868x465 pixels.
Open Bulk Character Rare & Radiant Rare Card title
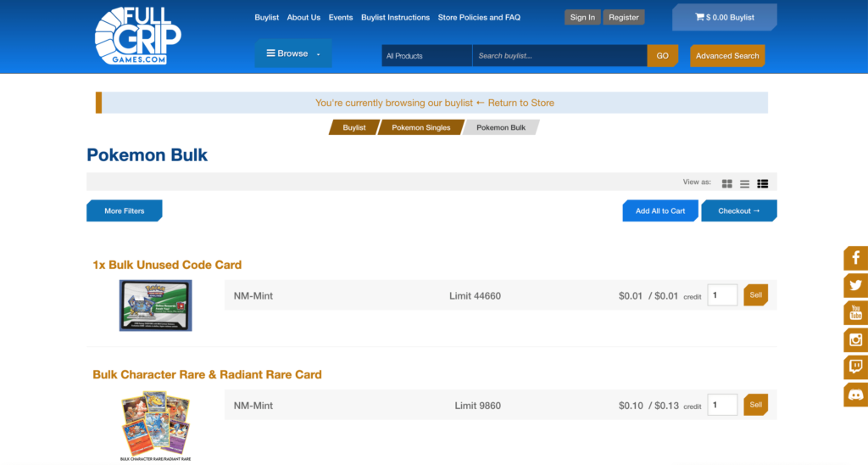tap(207, 375)
